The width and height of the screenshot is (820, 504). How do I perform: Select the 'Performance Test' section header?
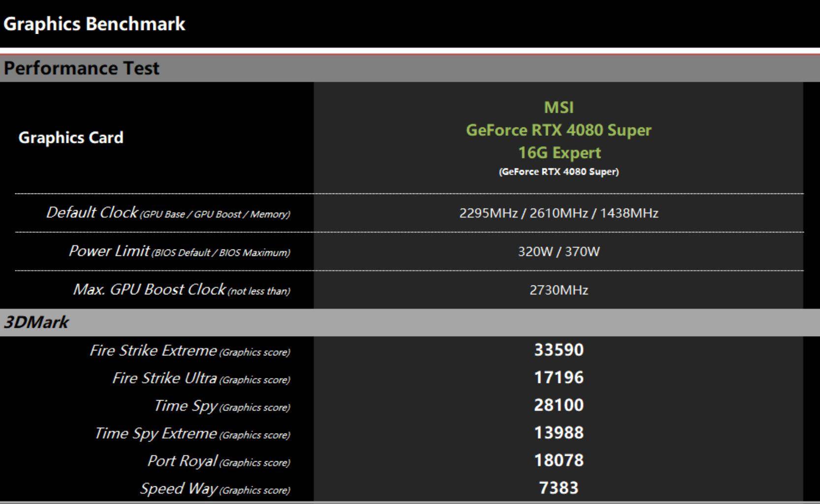click(x=81, y=68)
